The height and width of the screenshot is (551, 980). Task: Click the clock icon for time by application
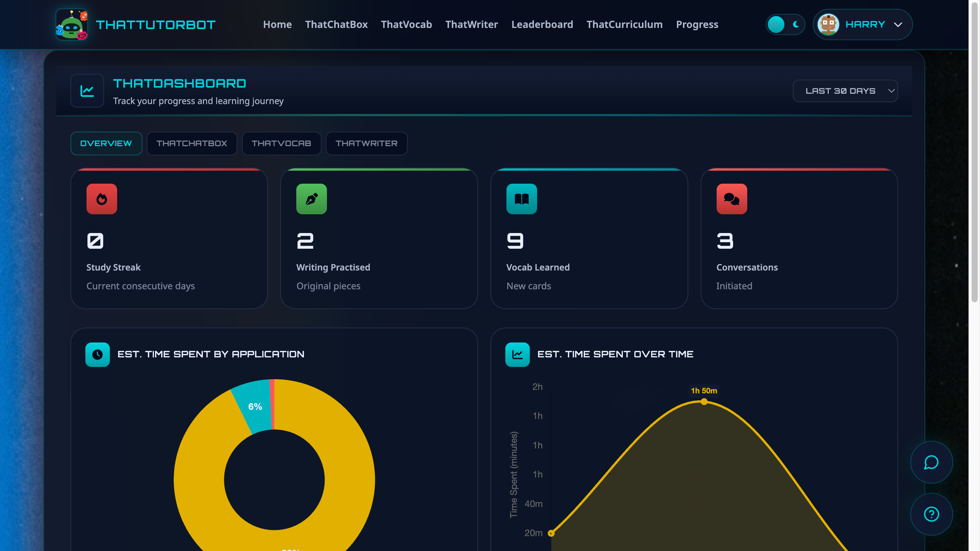point(98,355)
